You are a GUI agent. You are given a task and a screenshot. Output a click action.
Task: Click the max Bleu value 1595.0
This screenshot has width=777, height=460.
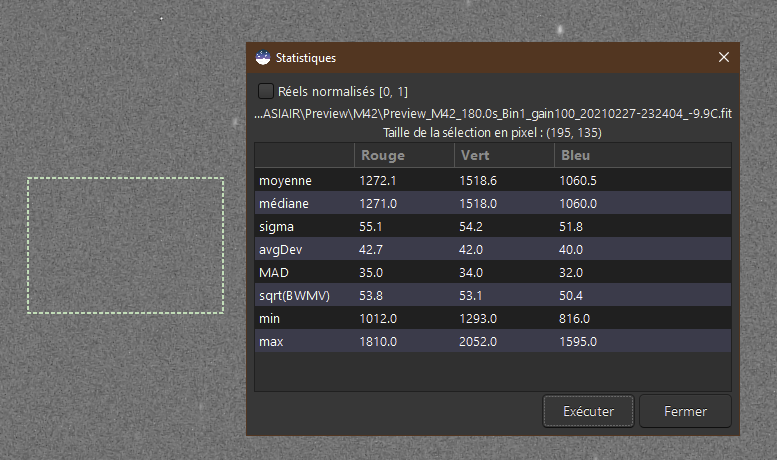[x=578, y=342]
